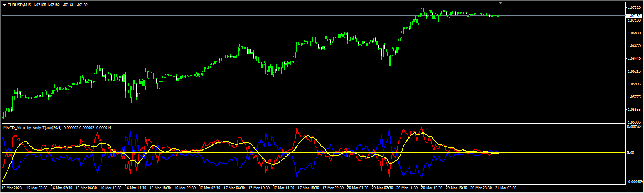
Task: Click the 16 Mar 06:30 time label
Action: tap(86, 188)
